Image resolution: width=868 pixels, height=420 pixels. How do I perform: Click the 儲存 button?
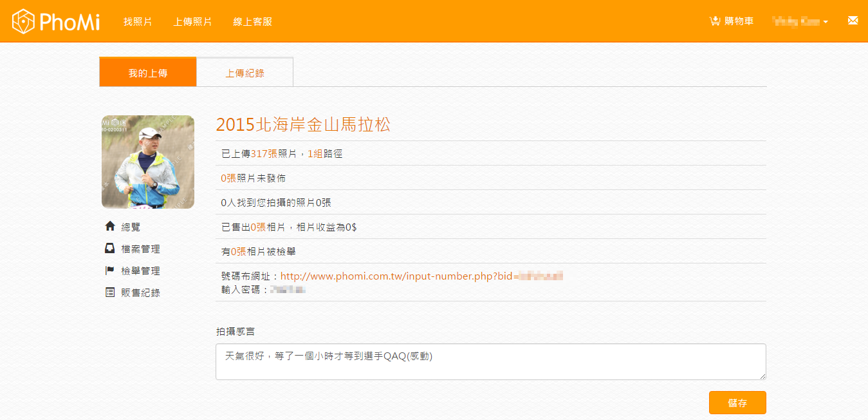click(x=737, y=403)
